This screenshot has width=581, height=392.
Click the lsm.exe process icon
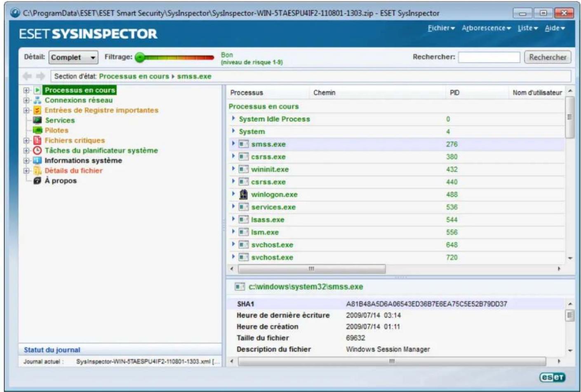click(244, 232)
